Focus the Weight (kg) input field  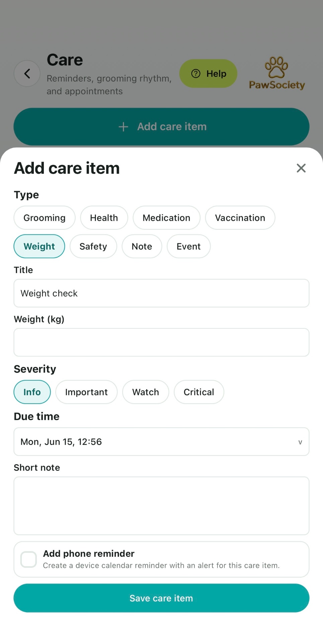[161, 342]
